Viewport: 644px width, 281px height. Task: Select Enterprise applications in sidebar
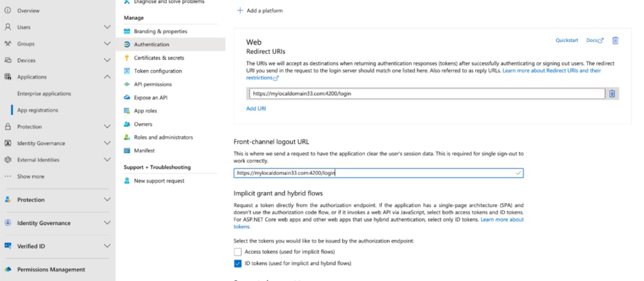pos(44,94)
